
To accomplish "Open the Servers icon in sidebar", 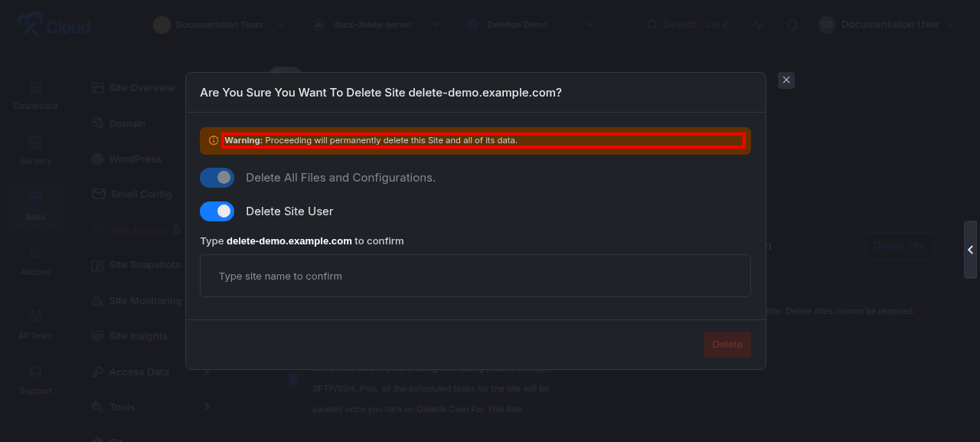I will 35,143.
